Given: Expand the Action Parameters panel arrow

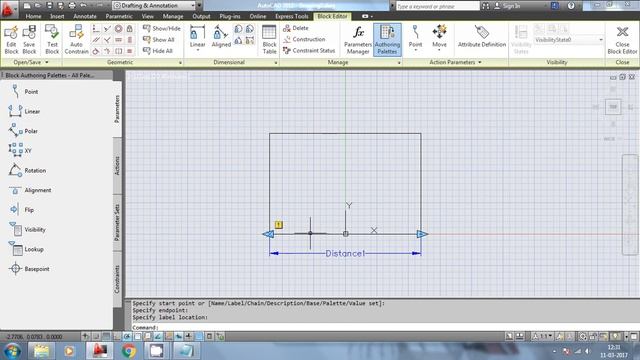Looking at the screenshot, I should point(480,62).
